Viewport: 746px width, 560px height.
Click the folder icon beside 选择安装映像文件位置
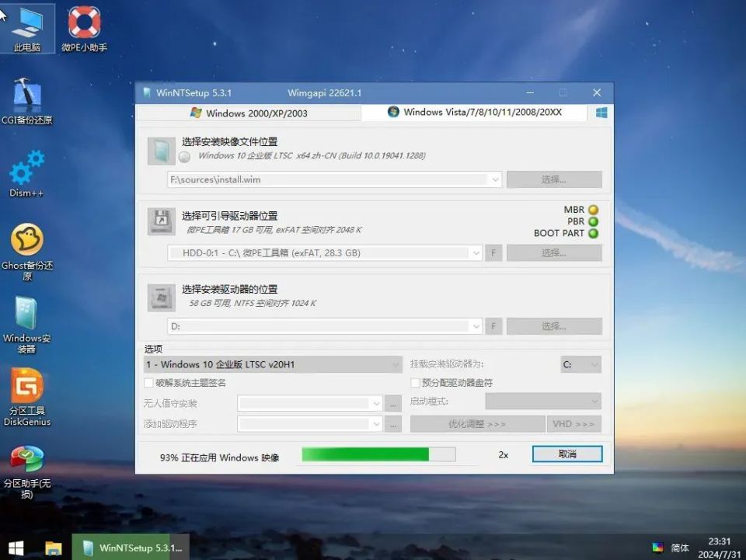(161, 149)
